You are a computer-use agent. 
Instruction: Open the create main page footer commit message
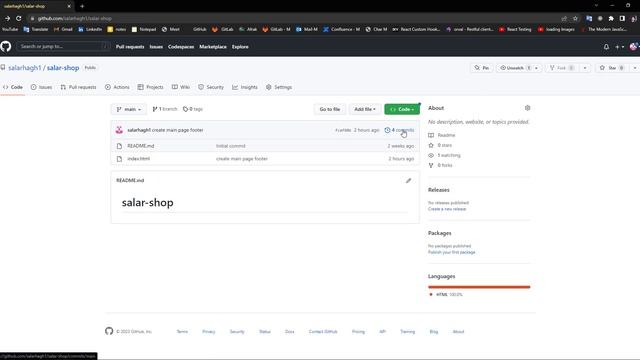click(x=178, y=130)
